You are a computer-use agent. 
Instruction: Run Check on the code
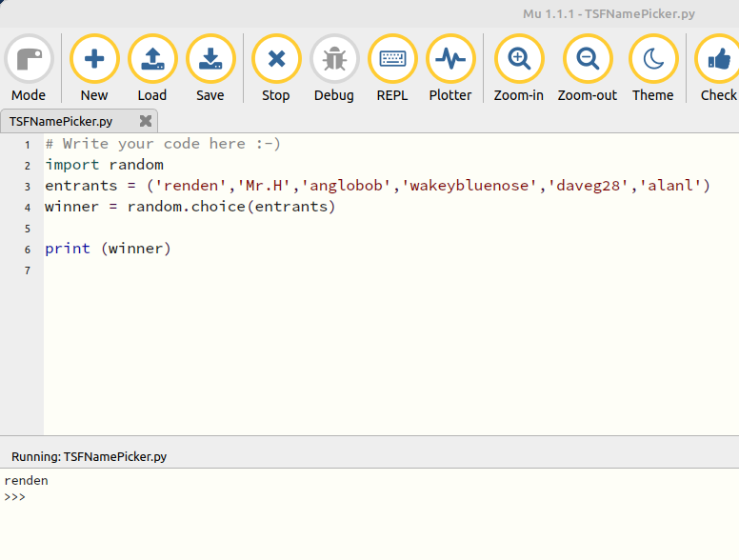pos(718,60)
